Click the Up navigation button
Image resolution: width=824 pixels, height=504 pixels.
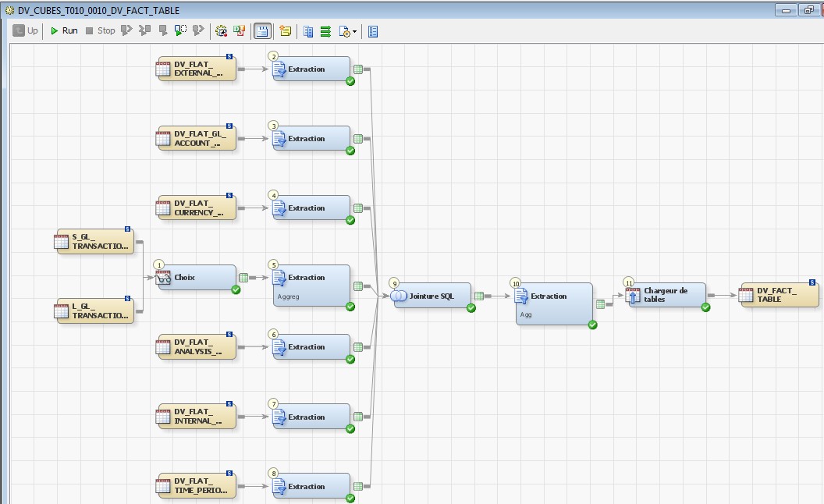(x=25, y=31)
